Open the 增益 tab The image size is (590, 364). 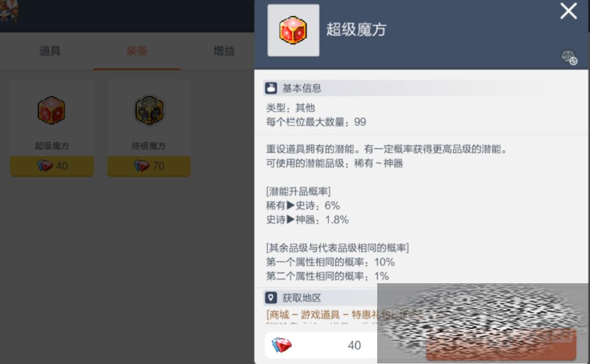pyautogui.click(x=224, y=51)
